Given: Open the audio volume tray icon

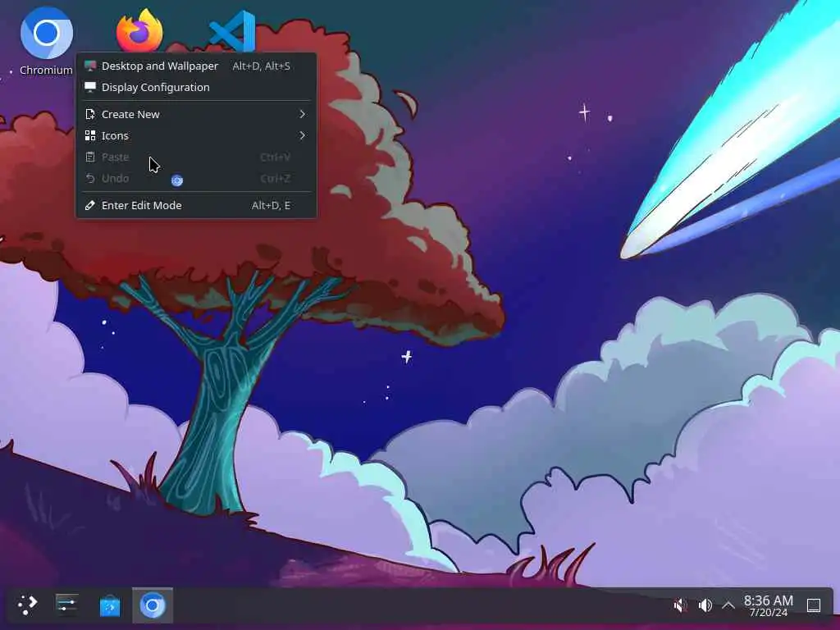Looking at the screenshot, I should (x=705, y=605).
